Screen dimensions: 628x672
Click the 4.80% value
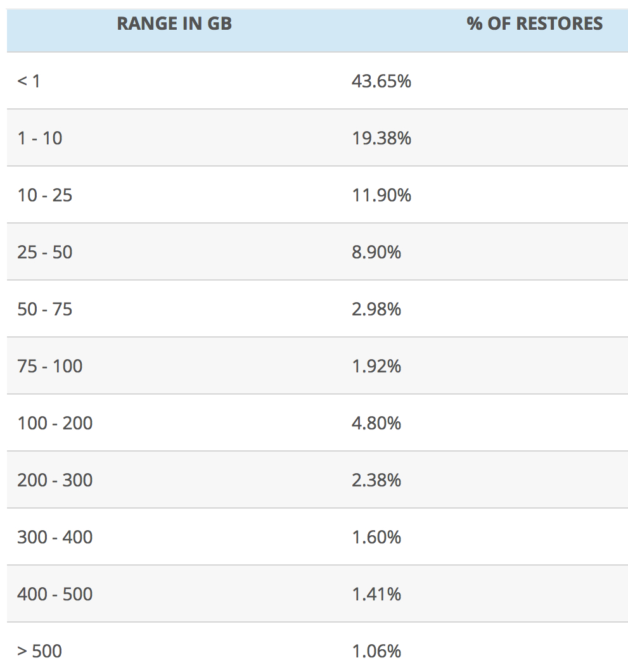(x=376, y=423)
